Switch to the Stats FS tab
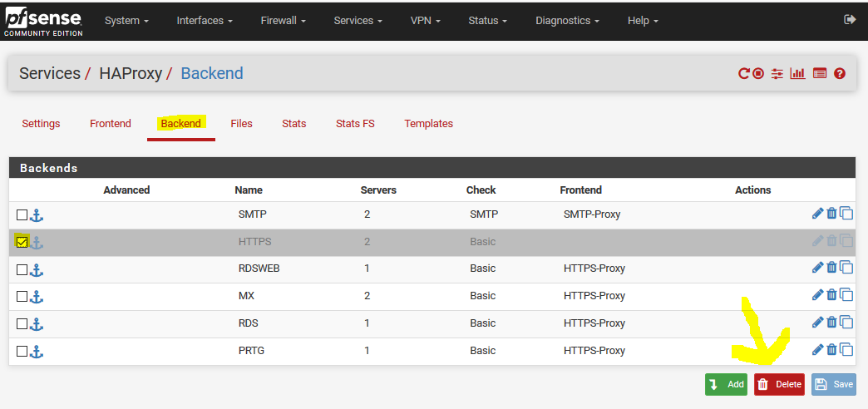 355,123
